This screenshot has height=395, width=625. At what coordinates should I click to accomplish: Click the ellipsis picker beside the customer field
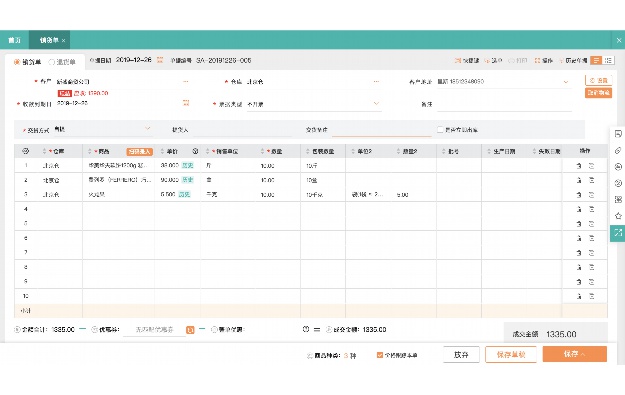185,81
